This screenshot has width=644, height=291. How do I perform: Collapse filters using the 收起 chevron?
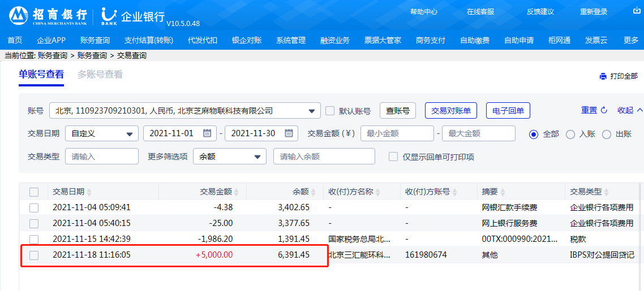(639, 110)
